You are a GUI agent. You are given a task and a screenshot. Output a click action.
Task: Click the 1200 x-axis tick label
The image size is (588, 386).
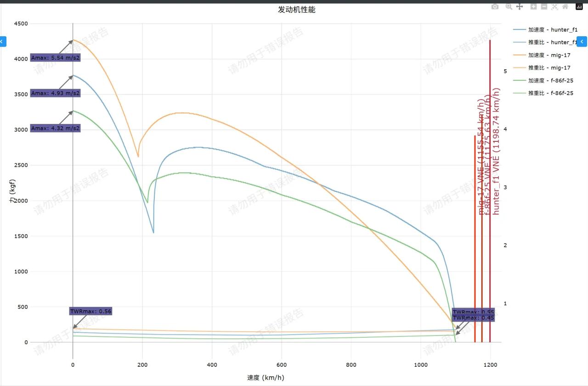(490, 365)
